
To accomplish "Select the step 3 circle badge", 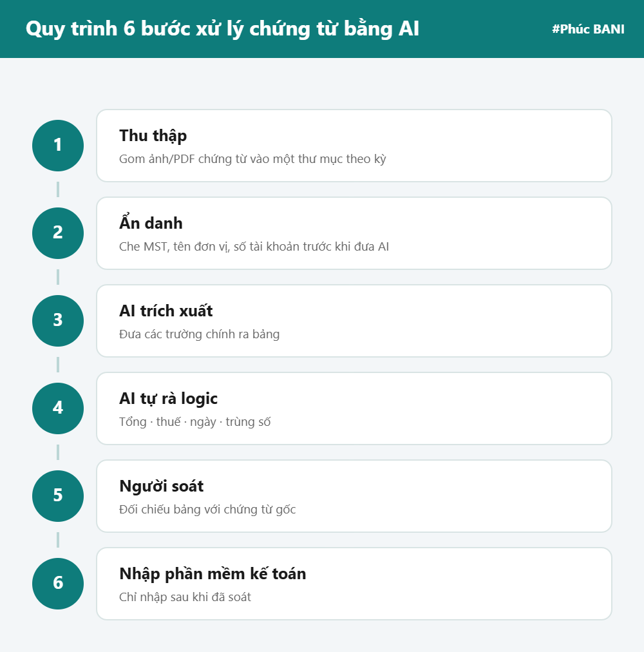I will pos(58,321).
